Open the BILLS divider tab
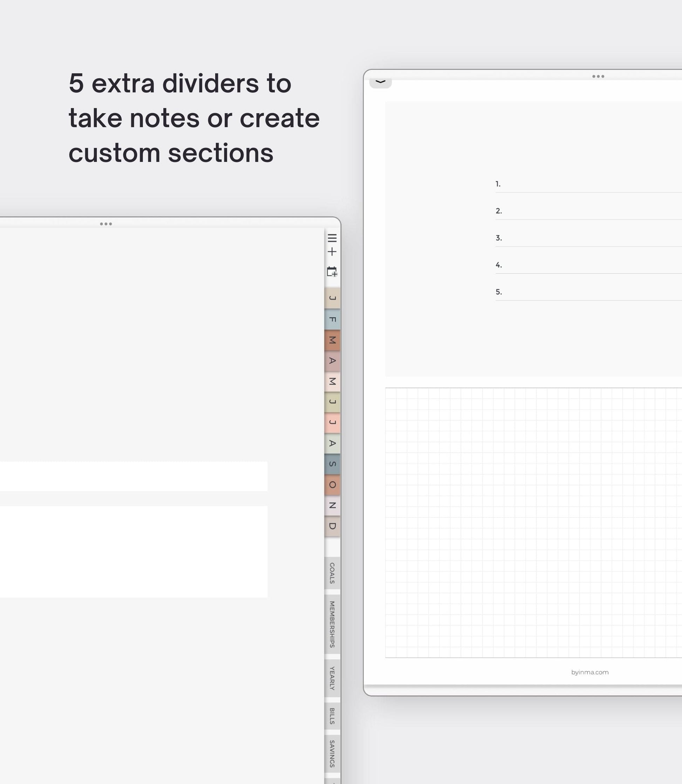The height and width of the screenshot is (784, 682). tap(332, 716)
